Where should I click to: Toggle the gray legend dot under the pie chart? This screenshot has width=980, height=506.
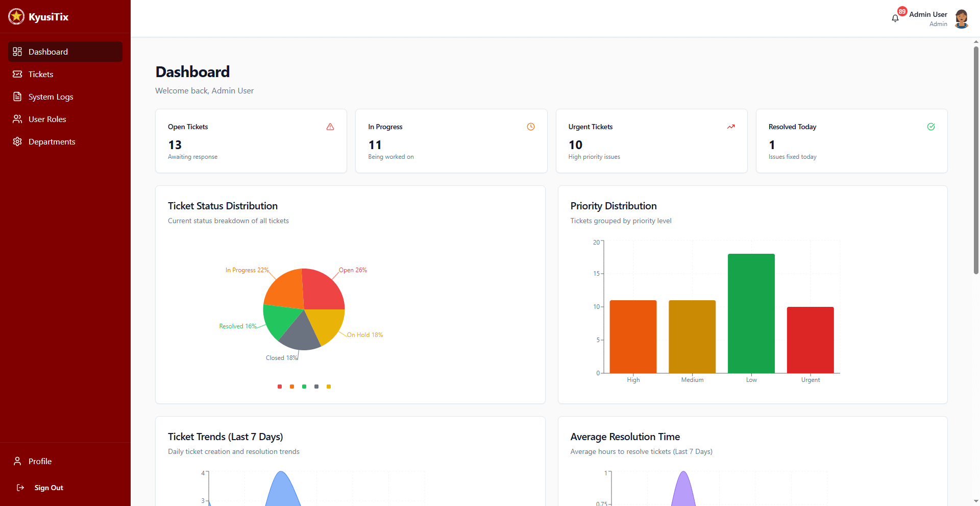316,387
